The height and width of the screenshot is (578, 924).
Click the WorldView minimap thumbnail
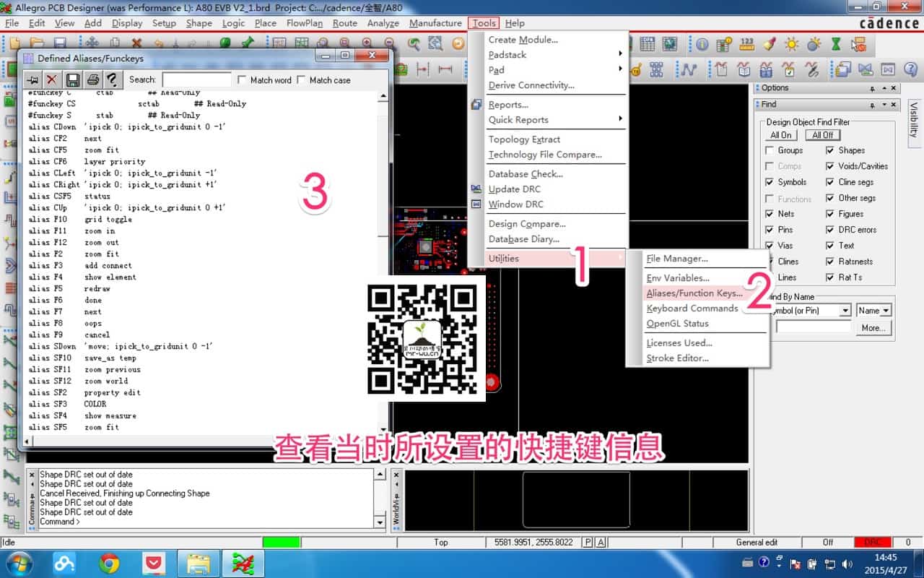(575, 500)
